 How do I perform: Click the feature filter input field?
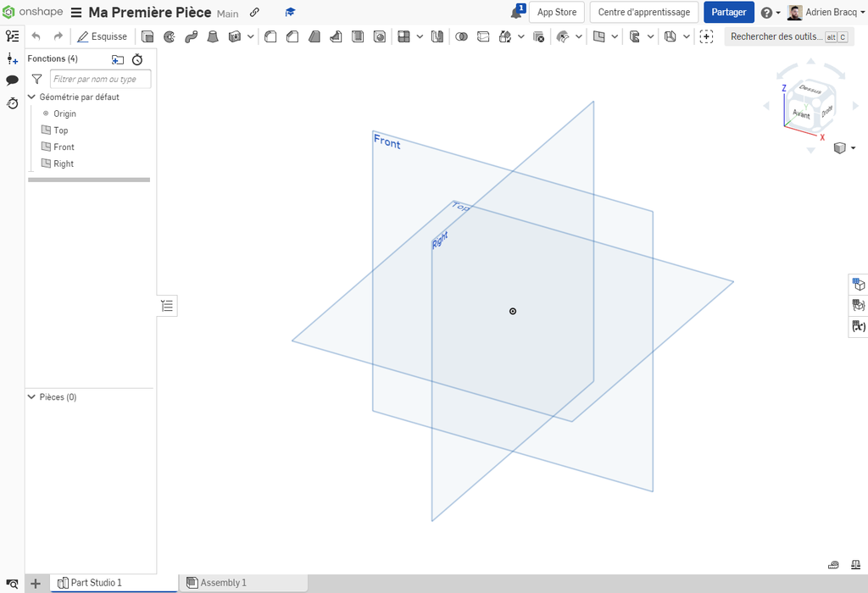[x=100, y=79]
